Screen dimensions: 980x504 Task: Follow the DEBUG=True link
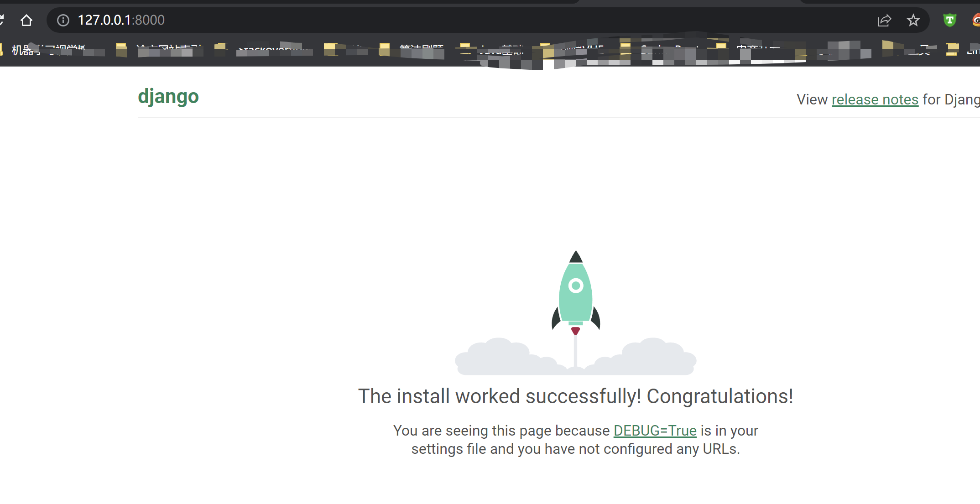[x=655, y=431]
